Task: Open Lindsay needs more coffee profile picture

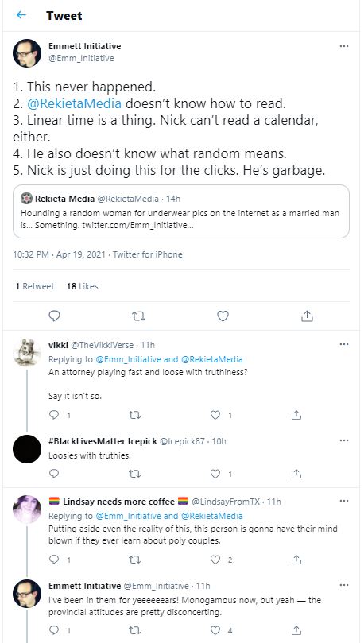Action: (27, 509)
